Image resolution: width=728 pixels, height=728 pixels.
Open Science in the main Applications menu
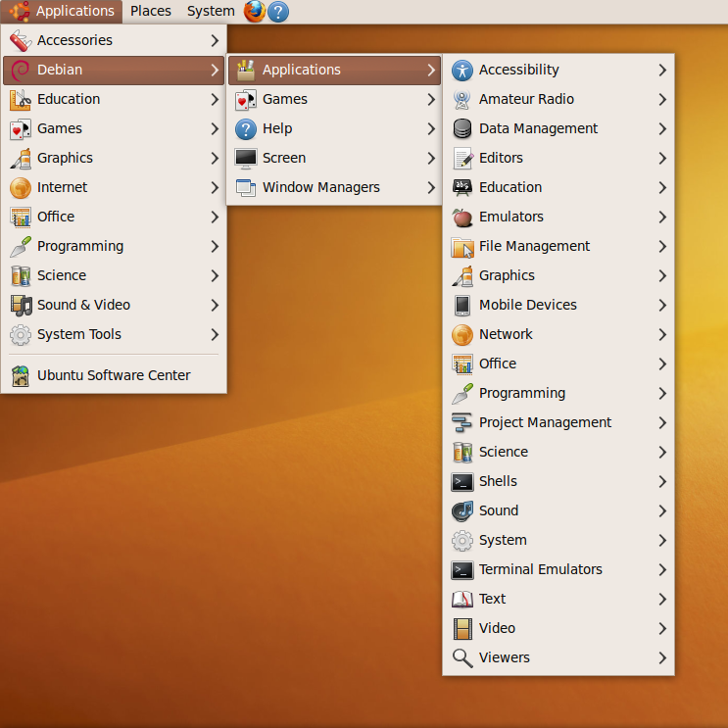click(x=114, y=275)
